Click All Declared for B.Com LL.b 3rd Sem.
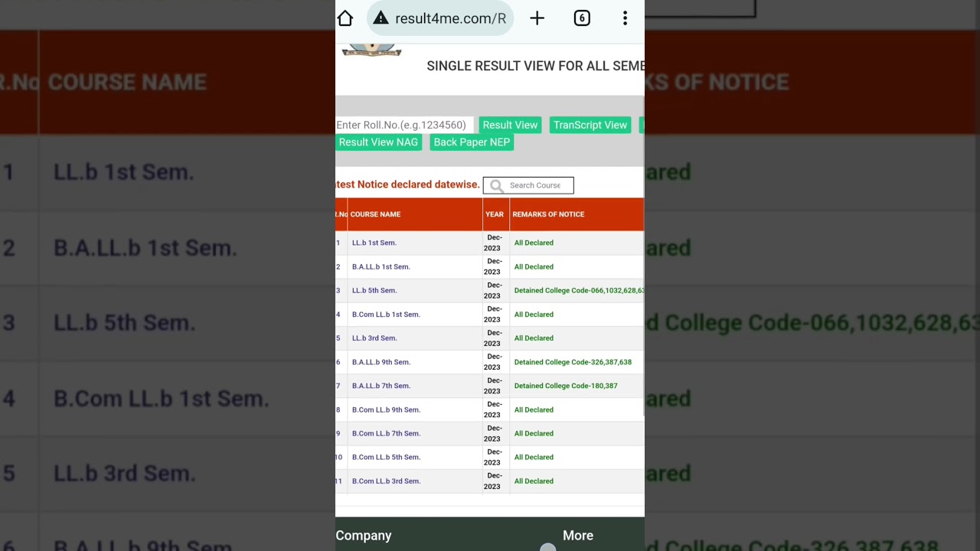The width and height of the screenshot is (980, 551). coord(534,481)
